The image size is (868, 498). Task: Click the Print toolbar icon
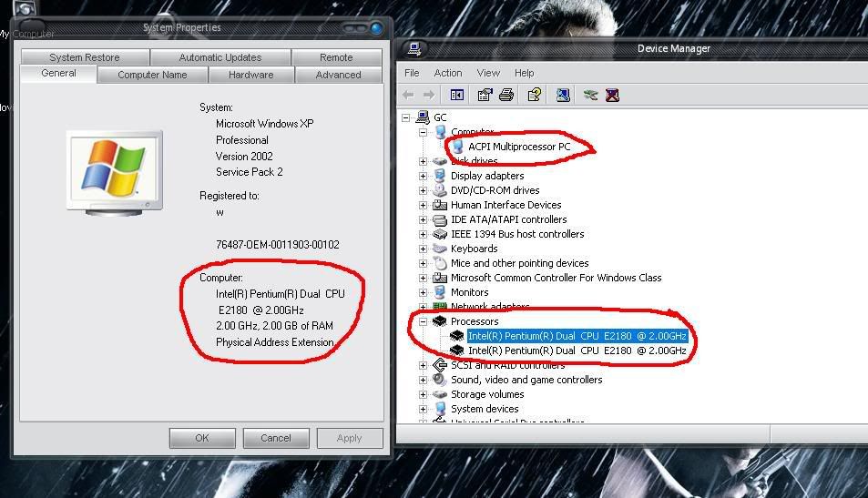(x=506, y=95)
